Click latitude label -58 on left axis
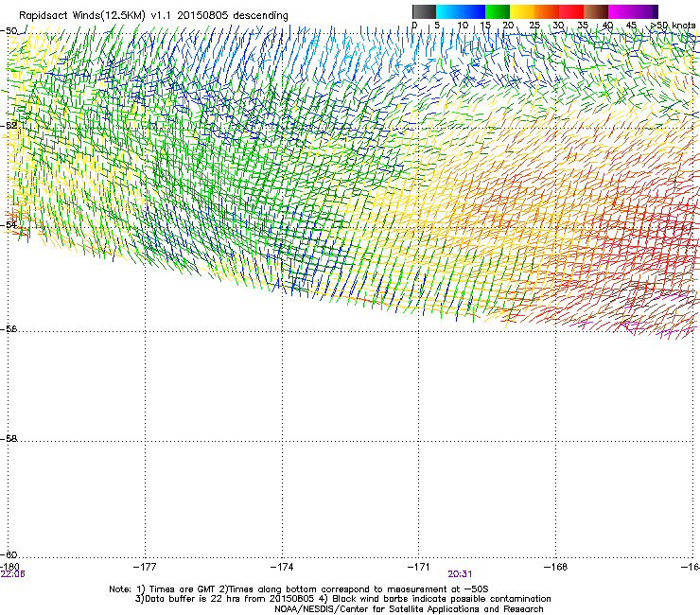 click(x=9, y=439)
